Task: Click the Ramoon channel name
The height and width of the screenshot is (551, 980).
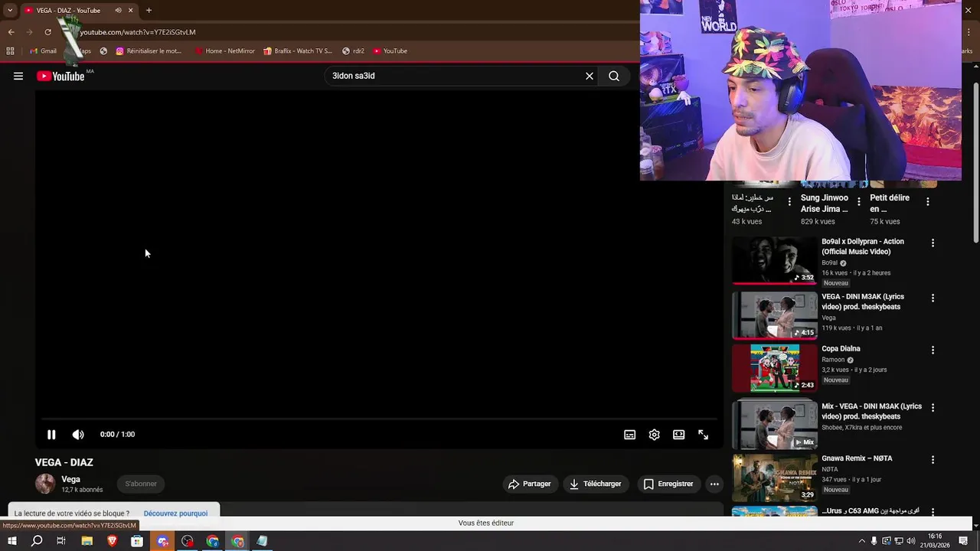Action: tap(833, 360)
